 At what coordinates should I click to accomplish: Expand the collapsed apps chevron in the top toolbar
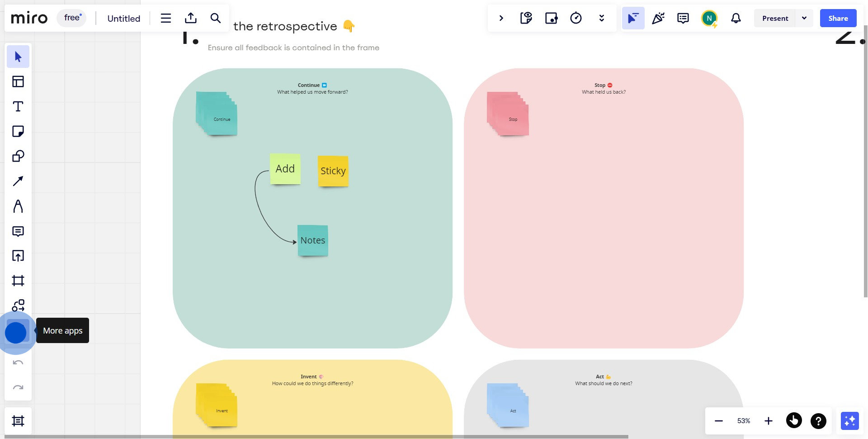(501, 18)
